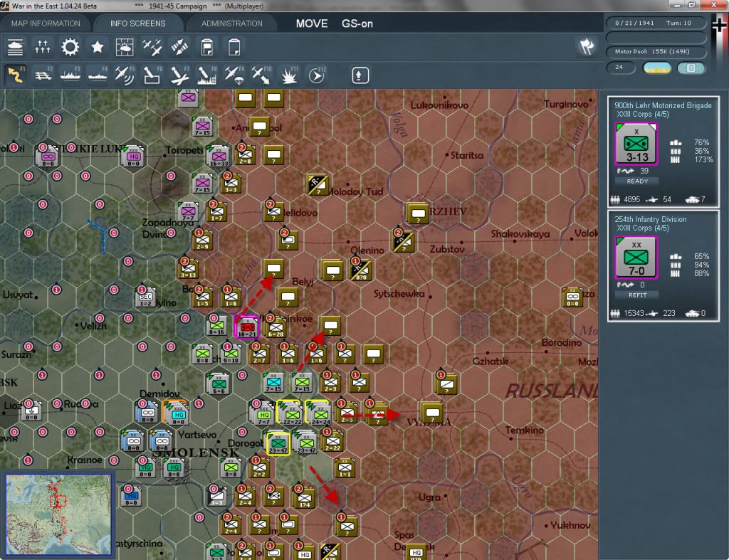
Task: Select F8 Bomb city mode icon
Action: [207, 75]
